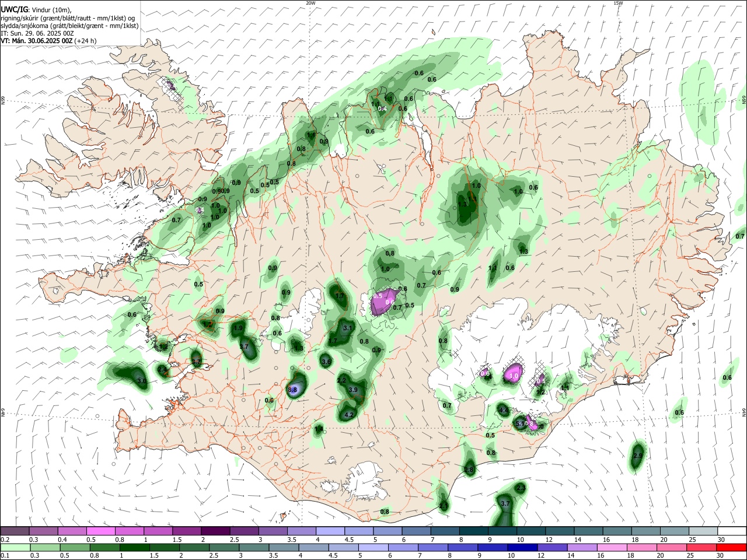Select the 3.1 precipitation label

347,328
